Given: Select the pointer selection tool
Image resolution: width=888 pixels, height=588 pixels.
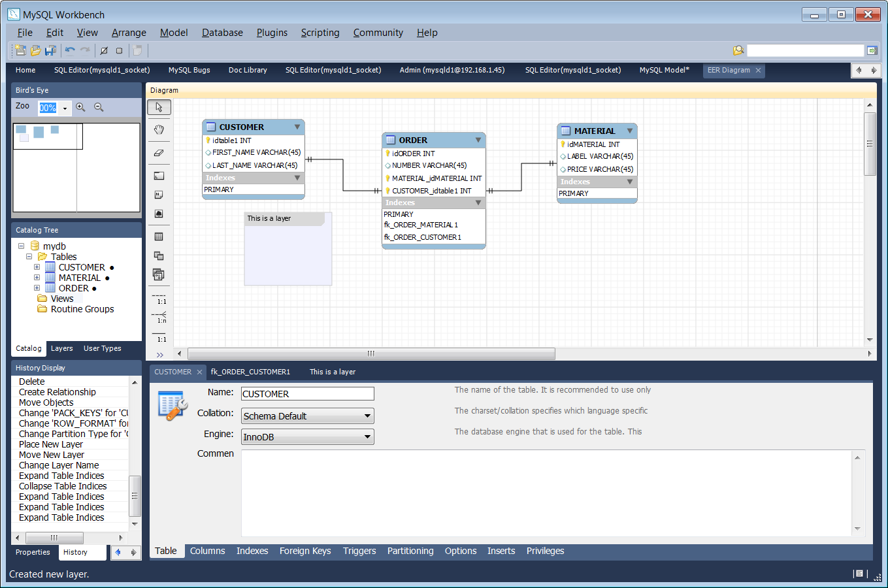Looking at the screenshot, I should coord(159,107).
